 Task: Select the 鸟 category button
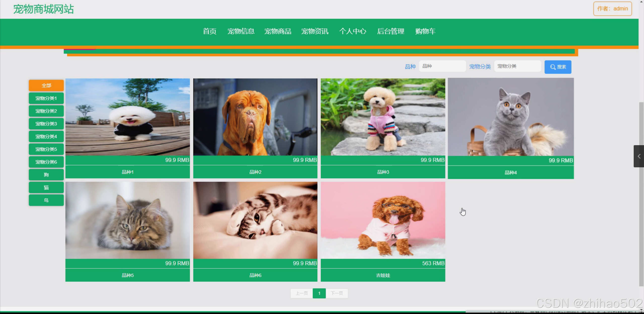[x=46, y=201]
